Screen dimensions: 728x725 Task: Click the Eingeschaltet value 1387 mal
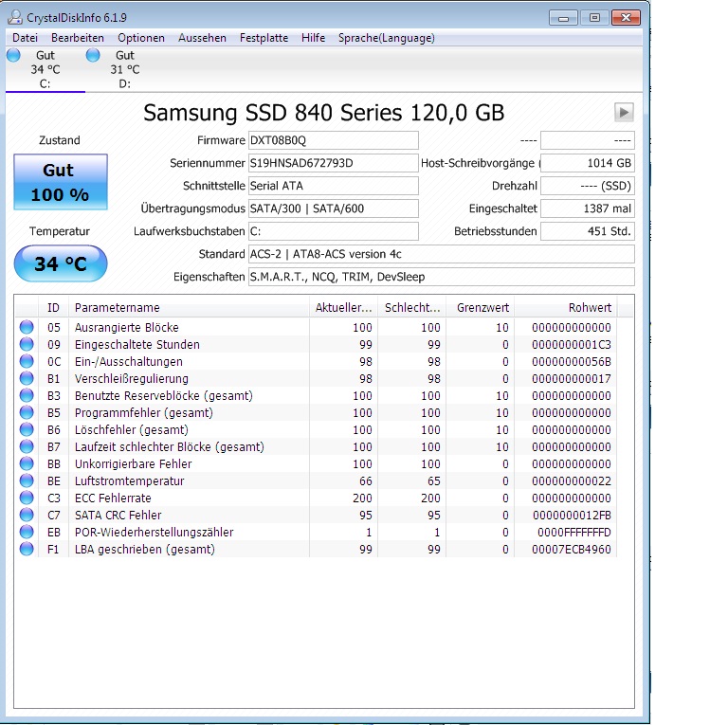point(588,208)
